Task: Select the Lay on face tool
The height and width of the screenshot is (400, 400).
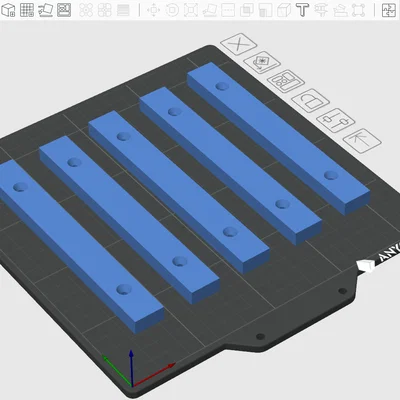Action: pos(209,10)
